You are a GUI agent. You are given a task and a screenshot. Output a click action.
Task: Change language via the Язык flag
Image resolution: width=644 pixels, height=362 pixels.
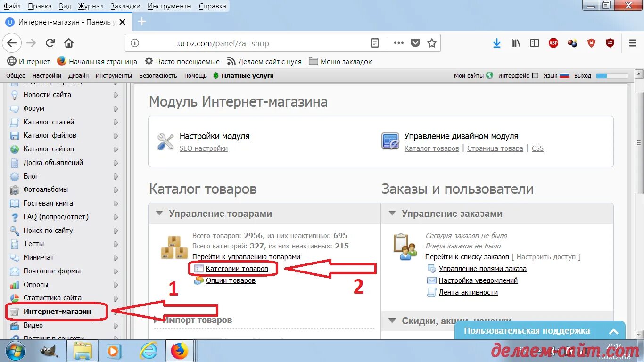[564, 75]
